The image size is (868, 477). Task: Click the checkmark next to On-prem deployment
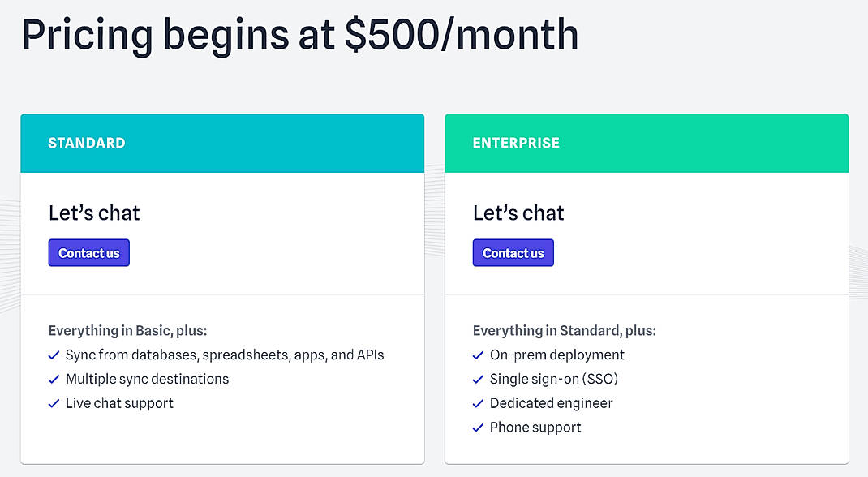[x=478, y=355]
